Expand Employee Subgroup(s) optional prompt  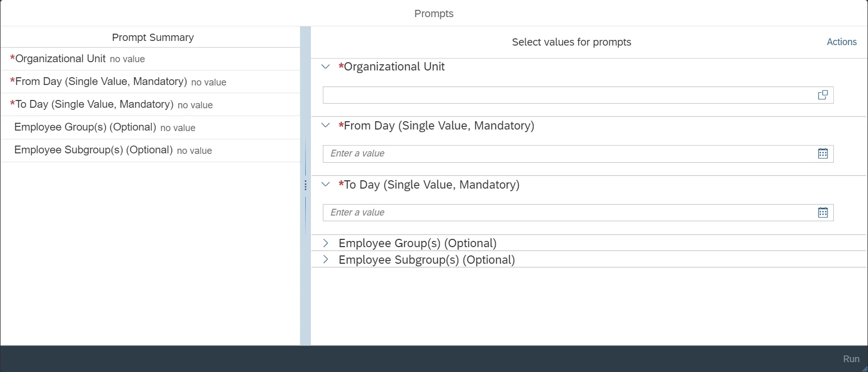(x=325, y=260)
